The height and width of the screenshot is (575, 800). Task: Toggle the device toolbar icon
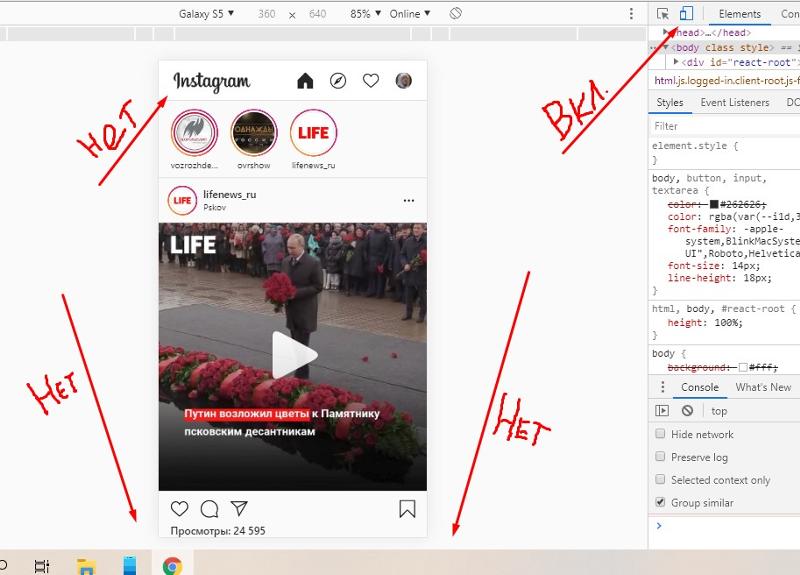point(686,13)
